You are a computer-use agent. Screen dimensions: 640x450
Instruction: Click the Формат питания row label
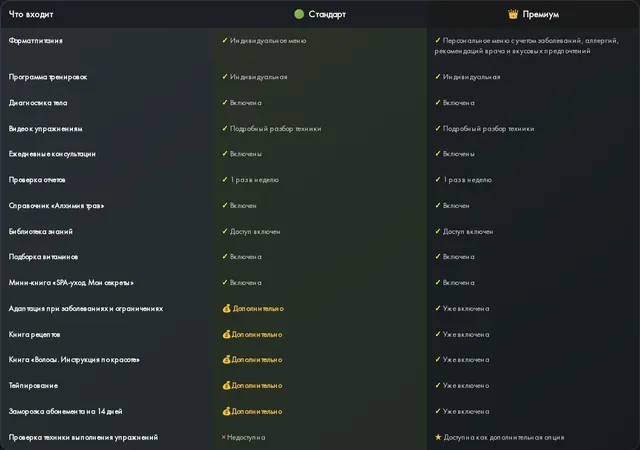point(36,40)
